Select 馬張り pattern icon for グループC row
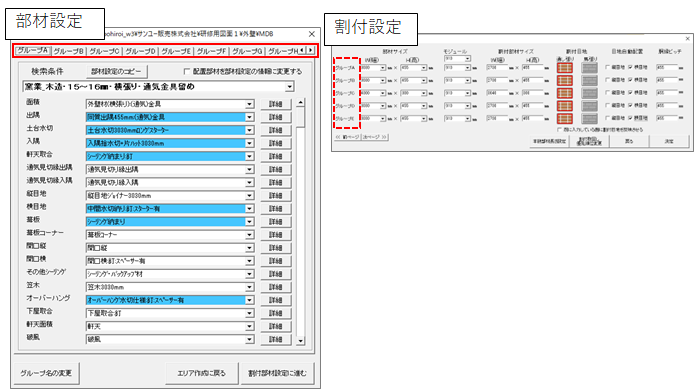The image size is (694, 389). coord(589,93)
